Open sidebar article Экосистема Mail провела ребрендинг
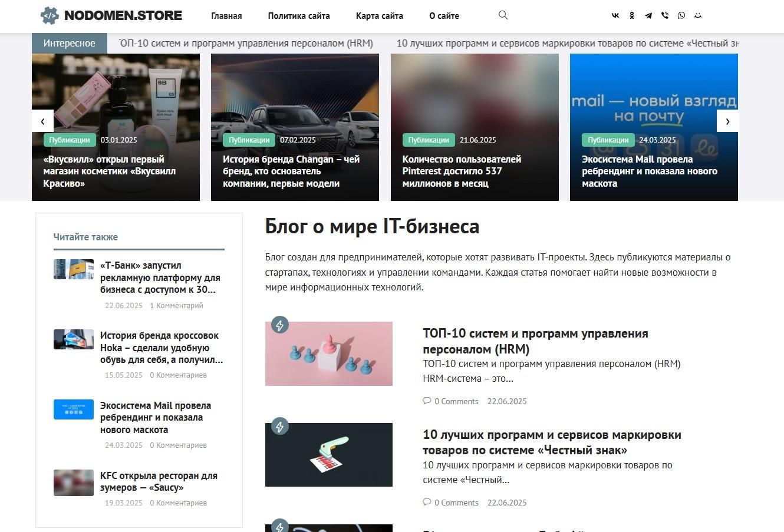Image resolution: width=784 pixels, height=532 pixels. point(156,417)
